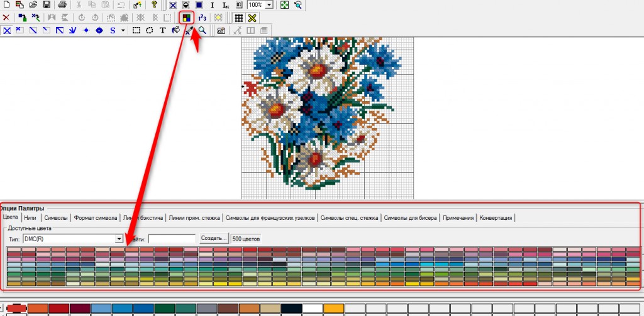Open the Символы для бисера tab

[x=410, y=218]
